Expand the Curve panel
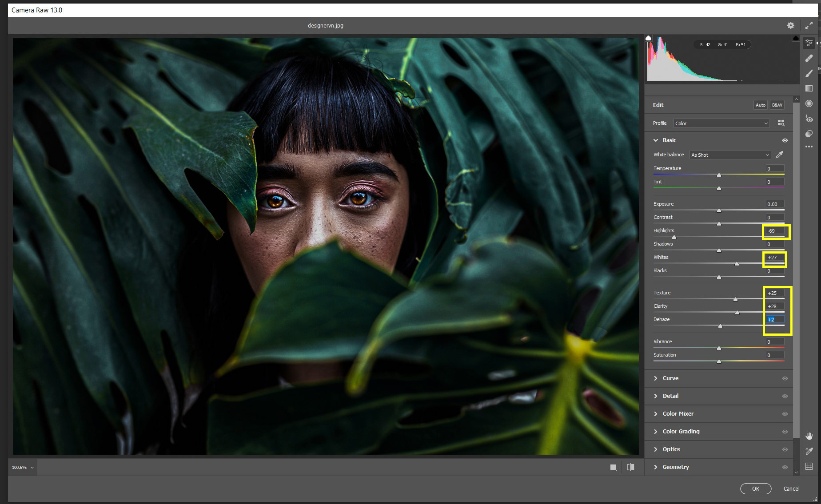This screenshot has height=504, width=821. click(656, 378)
